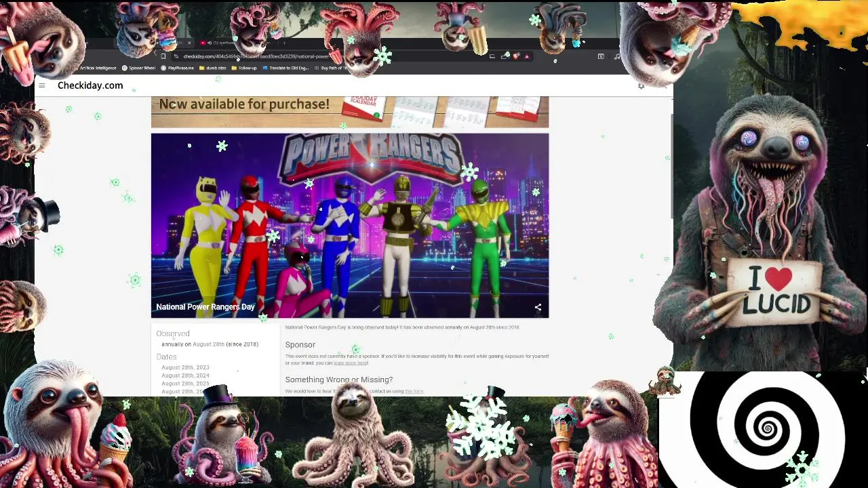Image resolution: width=868 pixels, height=488 pixels.
Task: Bookmark this page via address bar bookmark icon
Action: pyautogui.click(x=163, y=56)
